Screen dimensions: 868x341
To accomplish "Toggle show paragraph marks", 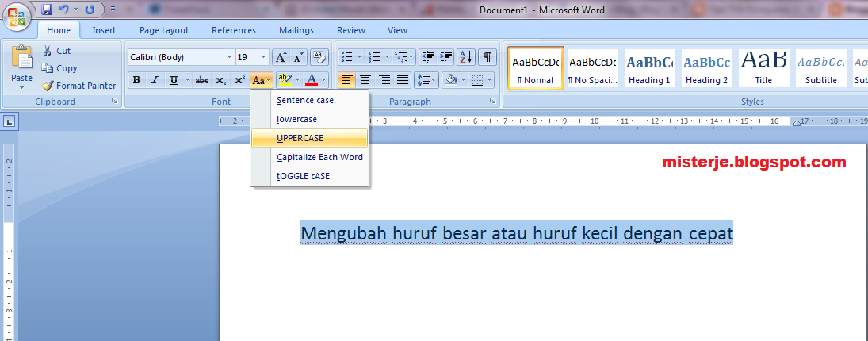I will 488,57.
